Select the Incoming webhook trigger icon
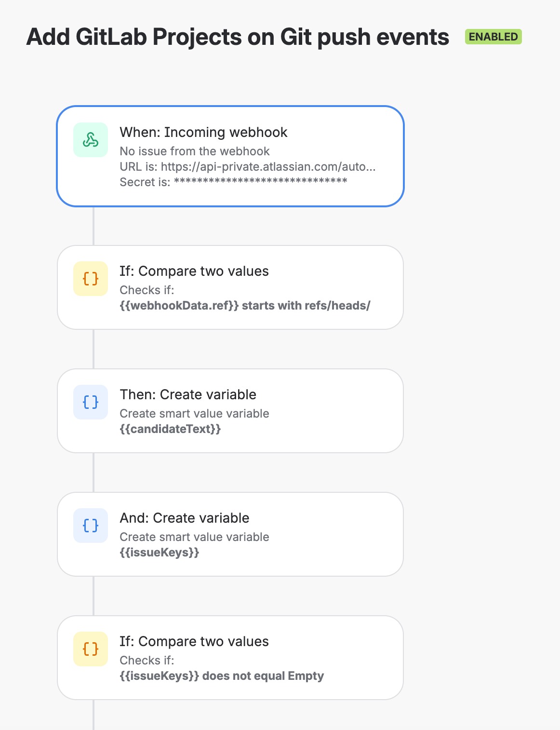The image size is (560, 730). point(90,140)
